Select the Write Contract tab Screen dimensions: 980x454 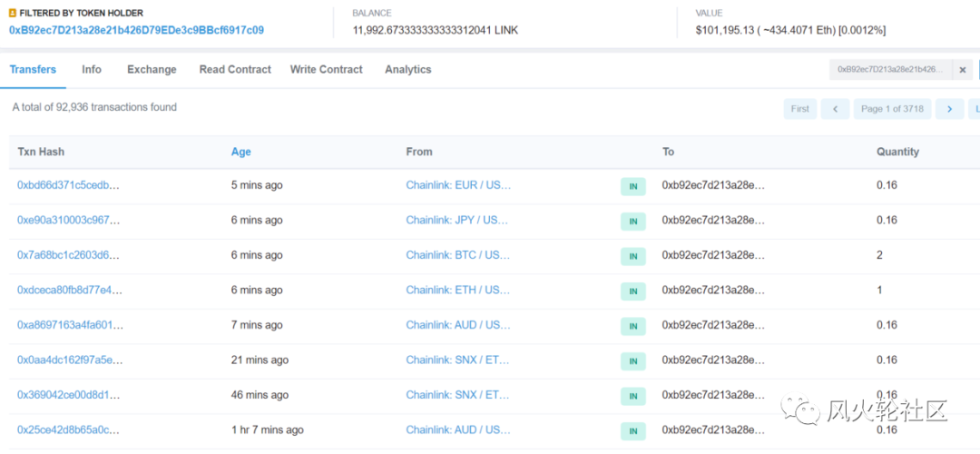tap(327, 69)
